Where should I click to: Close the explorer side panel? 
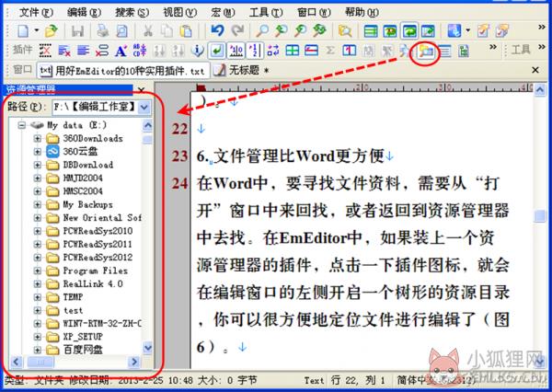coord(141,90)
